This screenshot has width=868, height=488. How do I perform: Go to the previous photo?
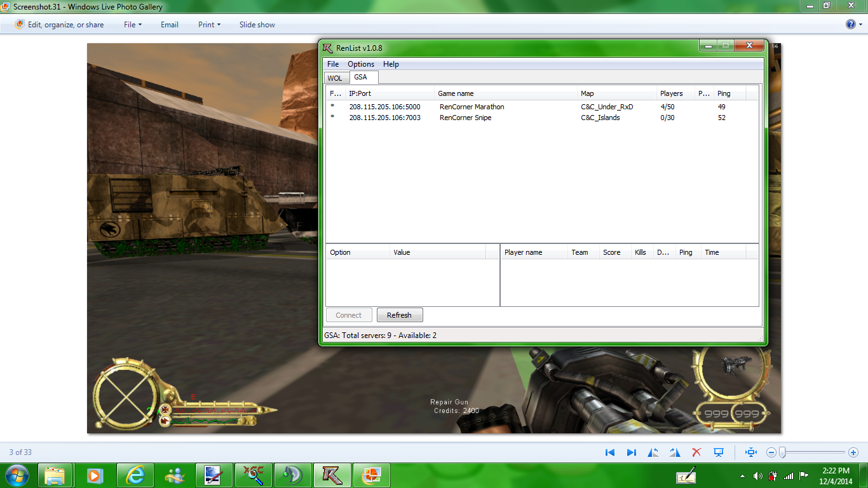[x=610, y=452]
